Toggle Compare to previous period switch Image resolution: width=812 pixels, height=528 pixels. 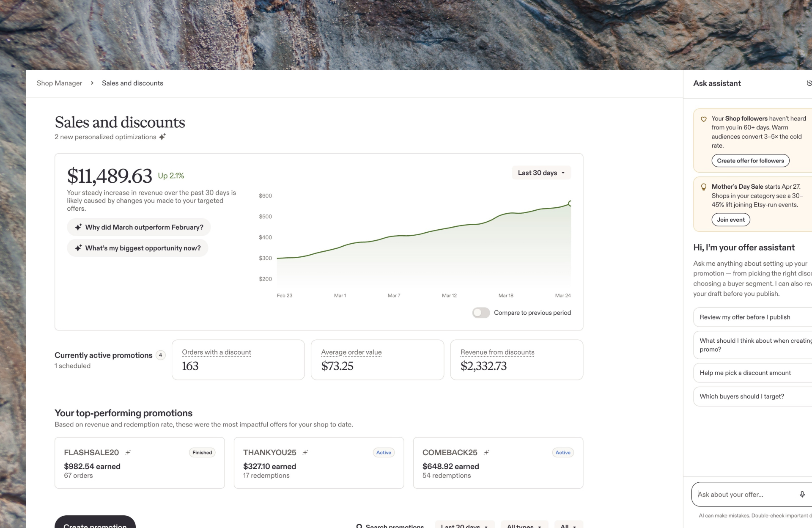[481, 313]
